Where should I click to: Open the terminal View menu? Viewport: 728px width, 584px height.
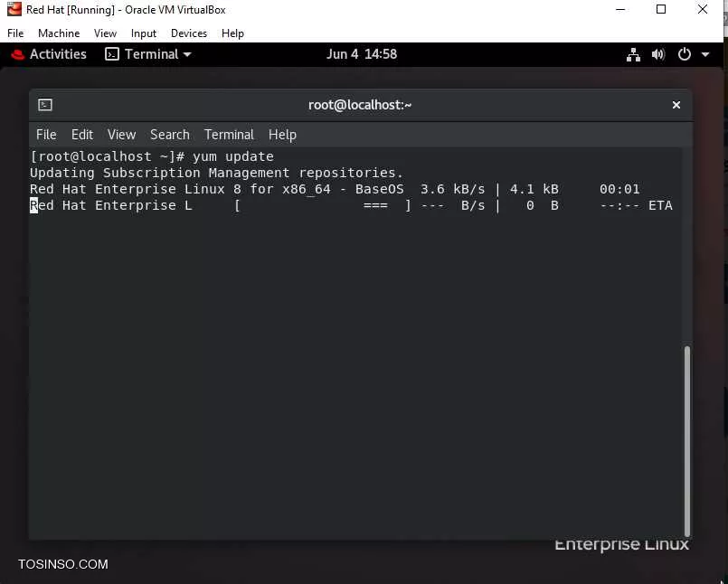tap(122, 135)
